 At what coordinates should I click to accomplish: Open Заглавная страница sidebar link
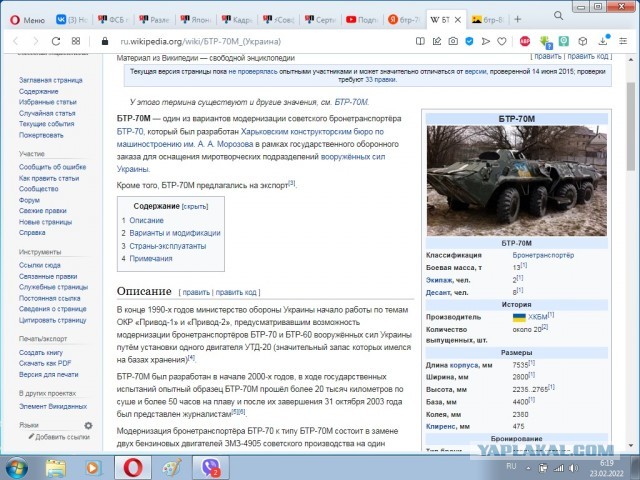[x=51, y=80]
